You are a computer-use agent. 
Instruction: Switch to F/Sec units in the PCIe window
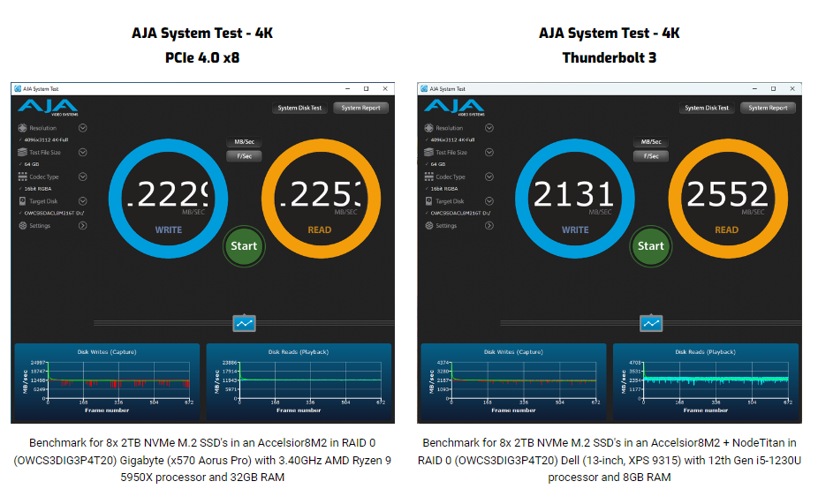click(245, 156)
